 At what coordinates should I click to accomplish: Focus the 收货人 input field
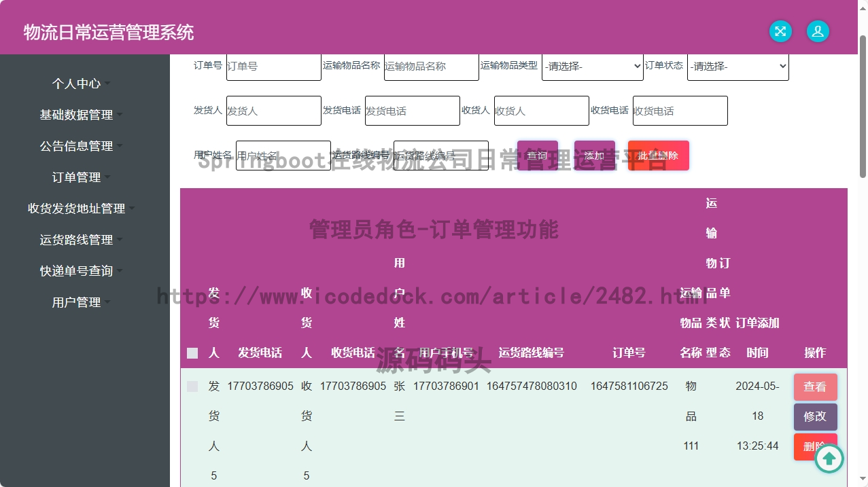click(542, 111)
